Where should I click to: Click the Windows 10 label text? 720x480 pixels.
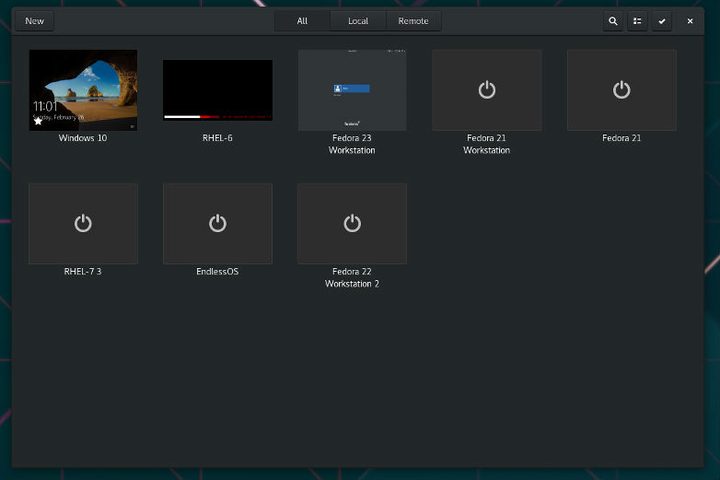(83, 138)
